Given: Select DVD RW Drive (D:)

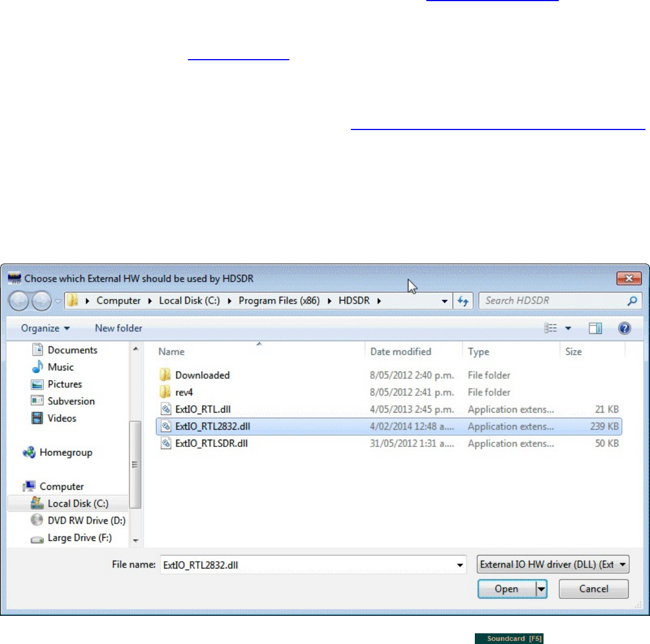Looking at the screenshot, I should [86, 521].
